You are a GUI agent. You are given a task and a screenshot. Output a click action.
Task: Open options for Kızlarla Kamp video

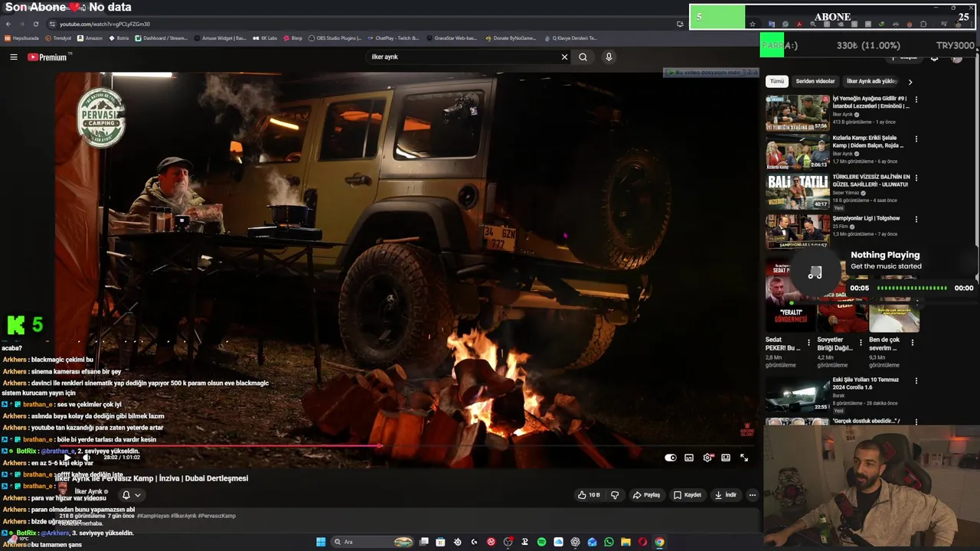tap(916, 139)
